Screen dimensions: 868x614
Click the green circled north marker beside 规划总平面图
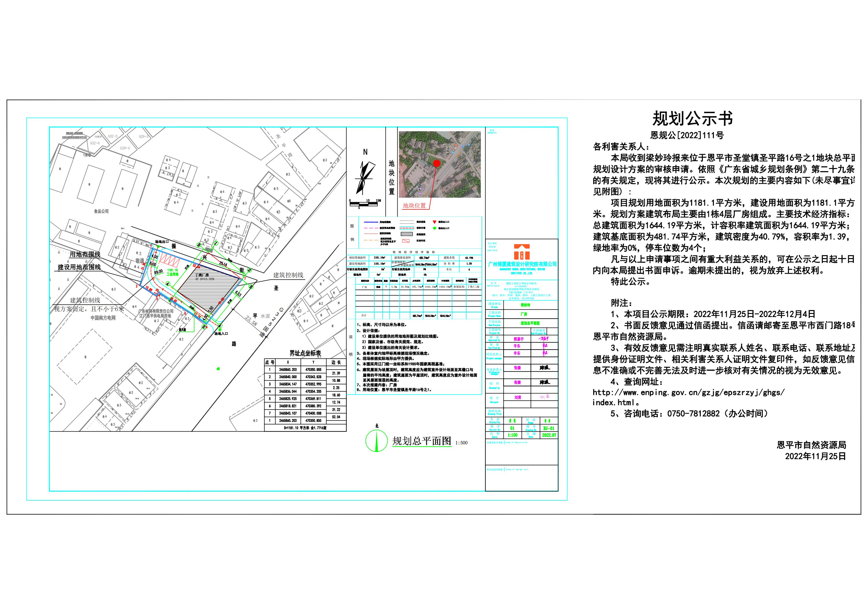(x=377, y=441)
